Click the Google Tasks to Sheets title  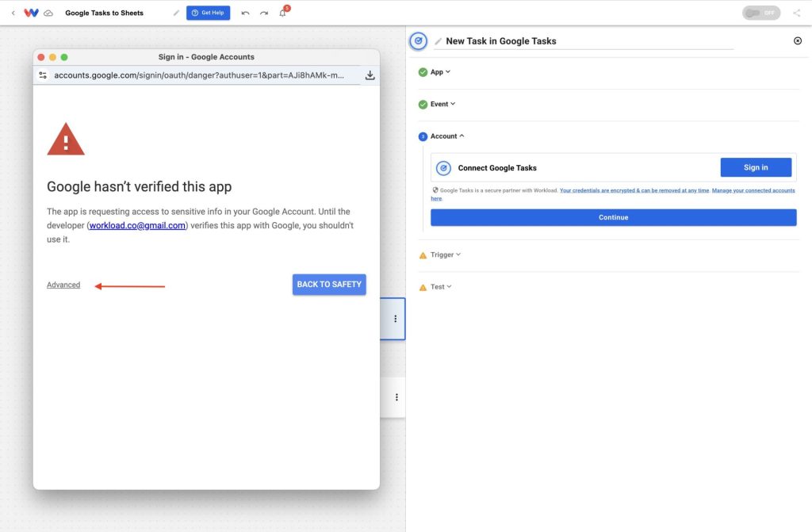pyautogui.click(x=104, y=13)
